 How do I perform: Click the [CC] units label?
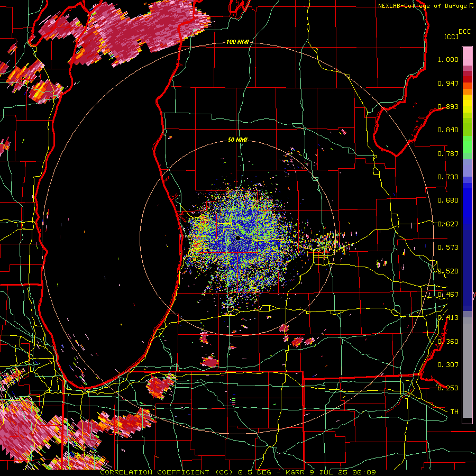click(x=452, y=36)
